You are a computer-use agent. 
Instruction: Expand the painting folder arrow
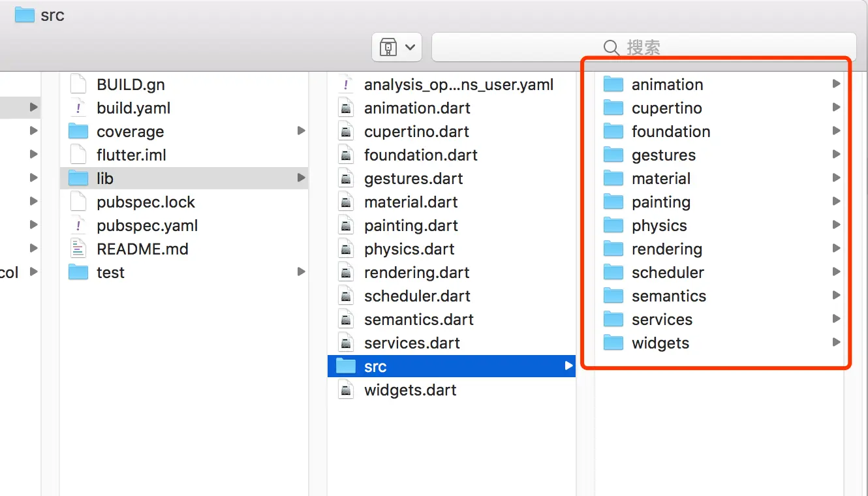tap(836, 201)
